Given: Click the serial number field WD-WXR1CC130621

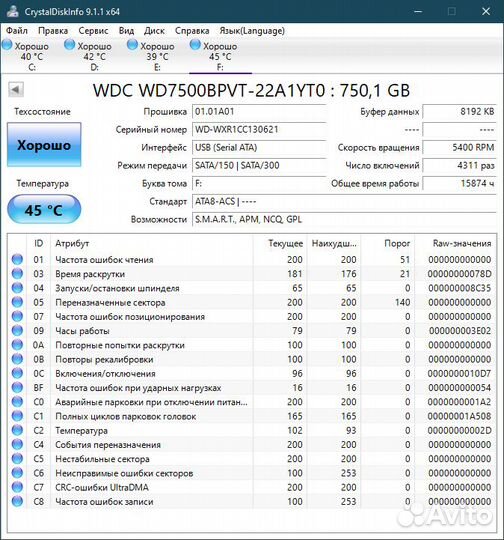Looking at the screenshot, I should point(259,129).
